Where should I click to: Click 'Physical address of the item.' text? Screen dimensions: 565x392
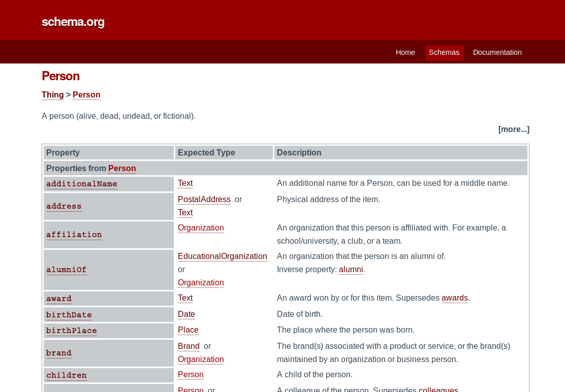pyautogui.click(x=328, y=200)
